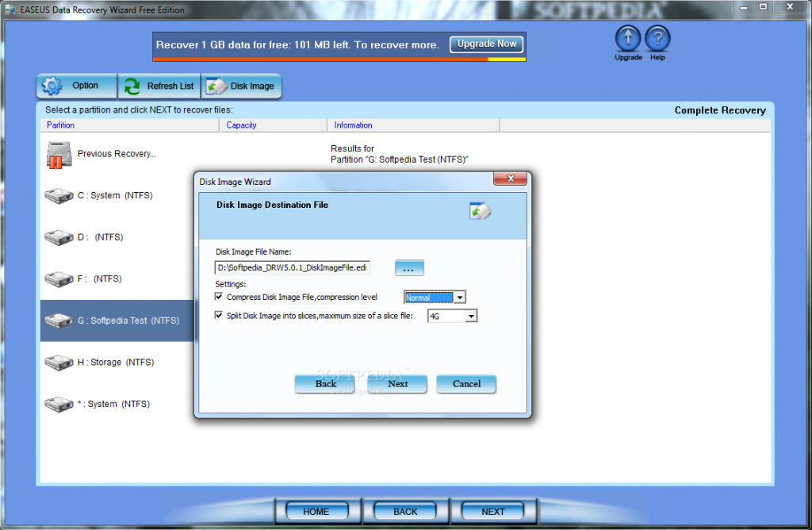Open the compression level dropdown
This screenshot has width=812, height=530.
(459, 298)
